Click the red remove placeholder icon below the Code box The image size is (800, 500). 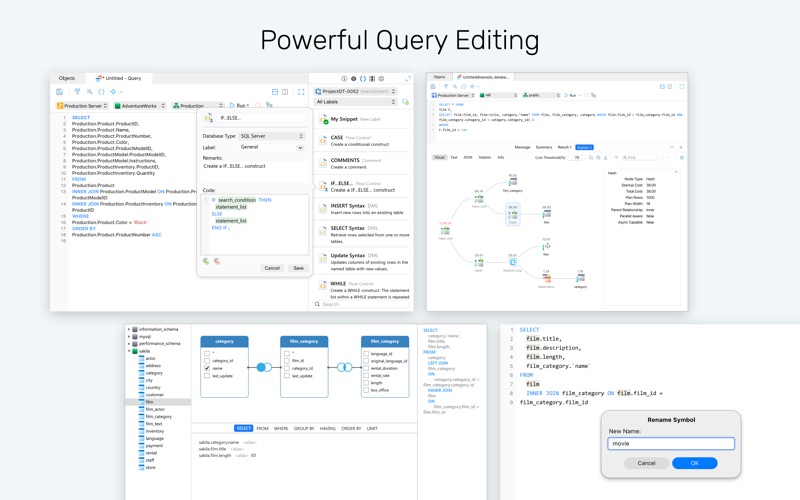[x=216, y=261]
